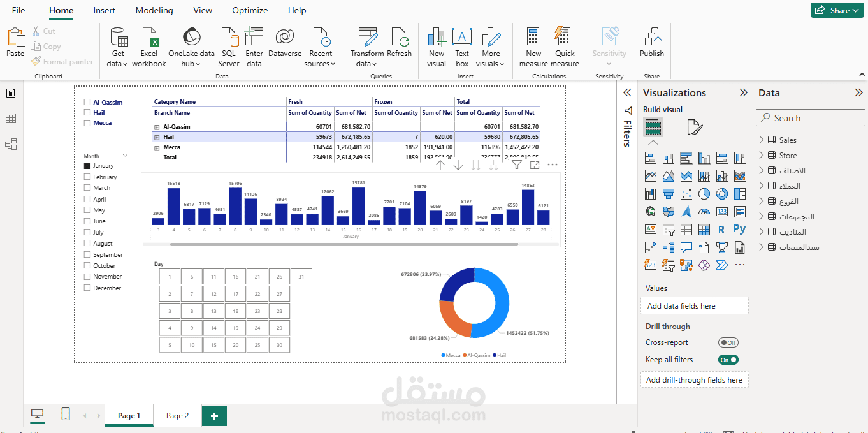Select the Line chart visual
The width and height of the screenshot is (868, 433).
(x=651, y=176)
